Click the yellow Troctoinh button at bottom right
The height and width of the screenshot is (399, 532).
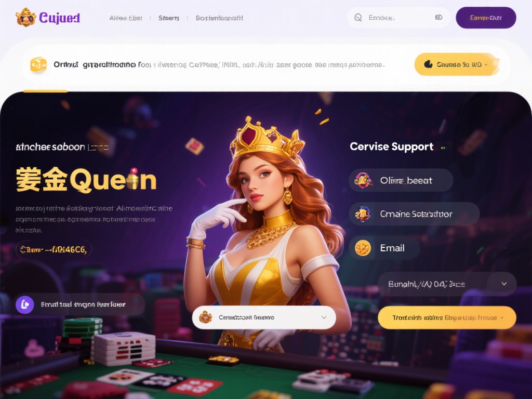pos(447,317)
